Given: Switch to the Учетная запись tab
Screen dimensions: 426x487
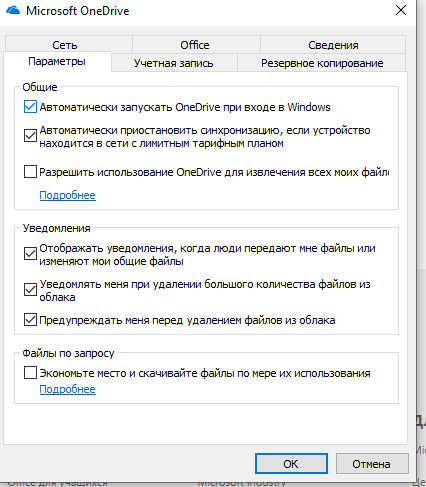Looking at the screenshot, I should (174, 63).
